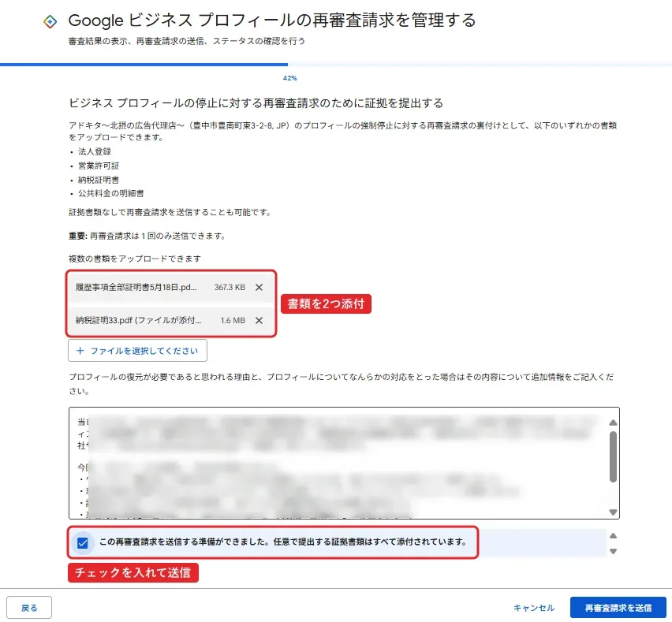
Task: Click 重要: 再審査請求は1回のみ notice text
Action: click(147, 236)
